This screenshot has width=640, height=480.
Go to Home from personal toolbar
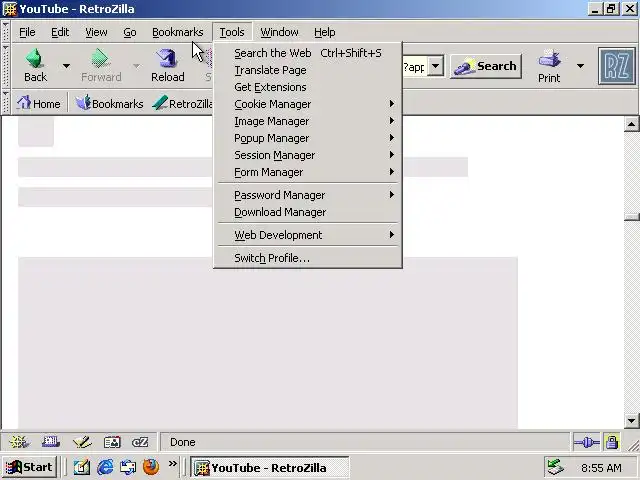pyautogui.click(x=39, y=104)
